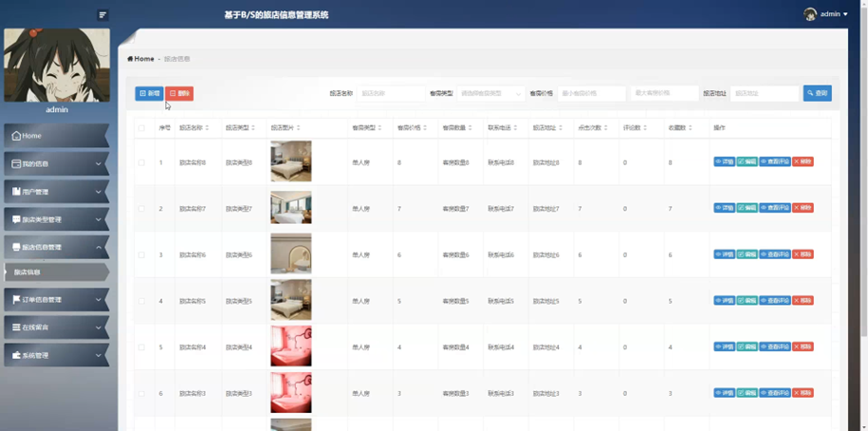Click 编辑 button in row 2
The image size is (868, 431).
tap(747, 208)
